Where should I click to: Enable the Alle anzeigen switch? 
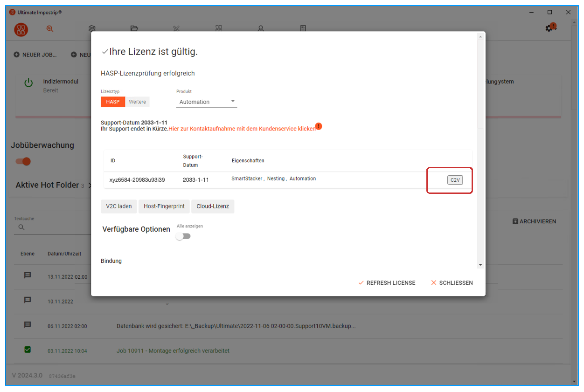(183, 236)
